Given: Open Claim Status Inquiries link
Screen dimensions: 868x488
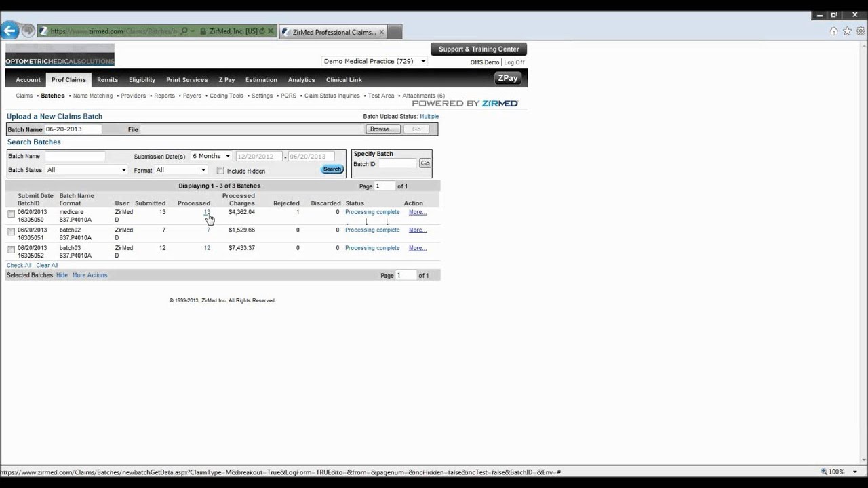Looking at the screenshot, I should coord(332,96).
